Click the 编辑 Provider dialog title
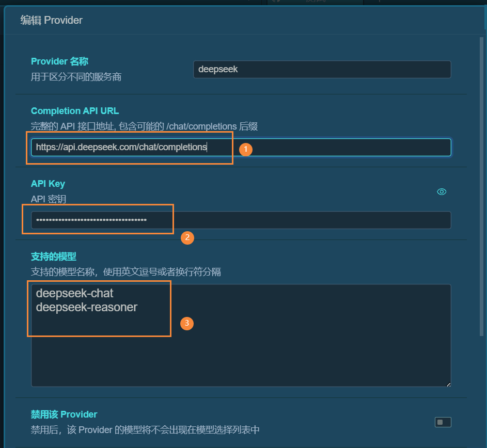 [x=52, y=20]
